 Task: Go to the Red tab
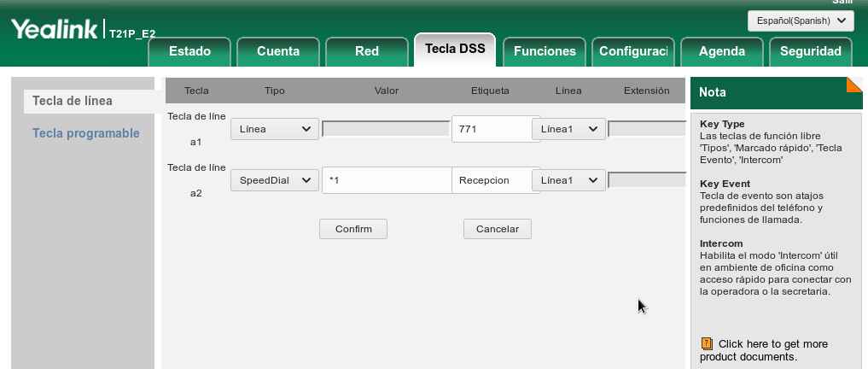pos(367,51)
